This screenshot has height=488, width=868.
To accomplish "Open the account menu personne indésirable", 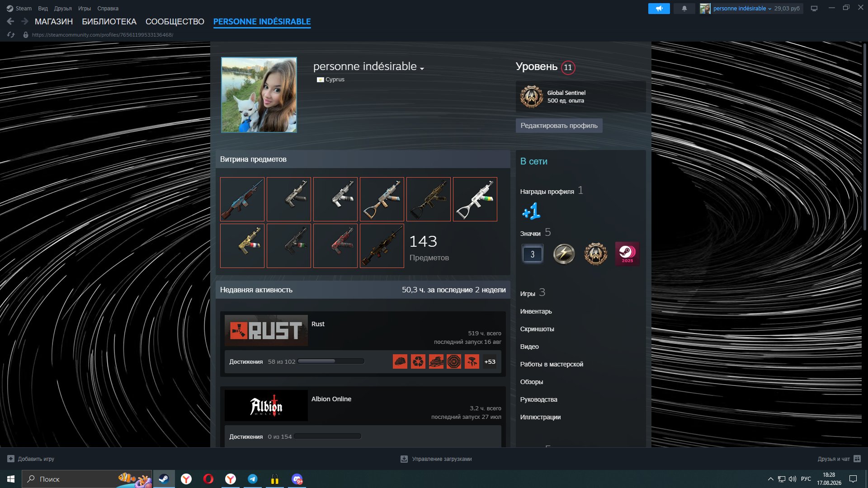I will [x=742, y=9].
